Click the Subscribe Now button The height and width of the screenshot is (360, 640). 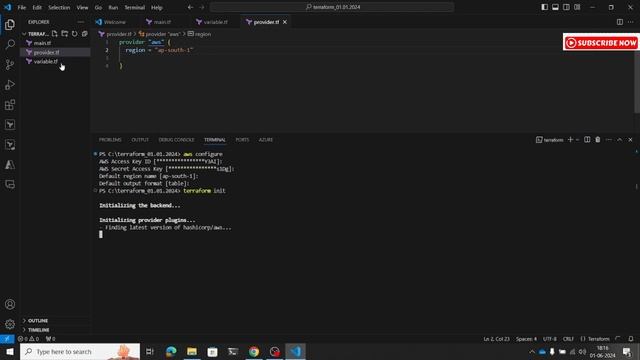click(601, 42)
